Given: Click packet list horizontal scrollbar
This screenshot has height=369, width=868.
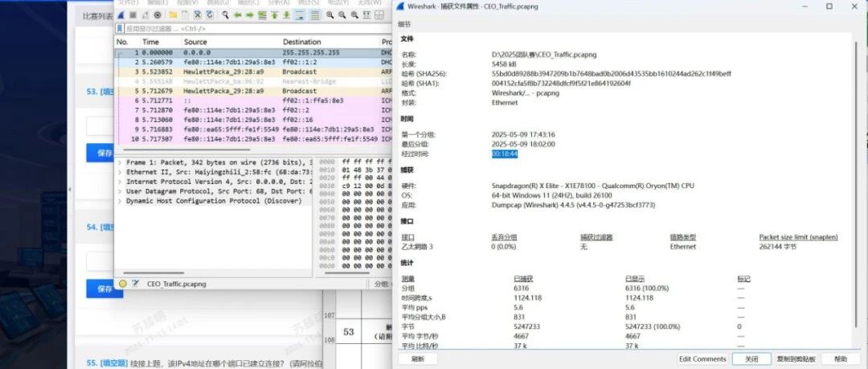Looking at the screenshot, I should pyautogui.click(x=186, y=149).
